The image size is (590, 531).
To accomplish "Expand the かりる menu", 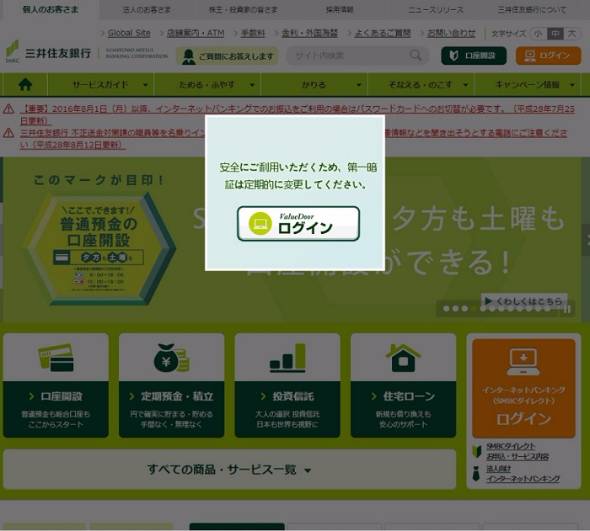I will pos(314,85).
